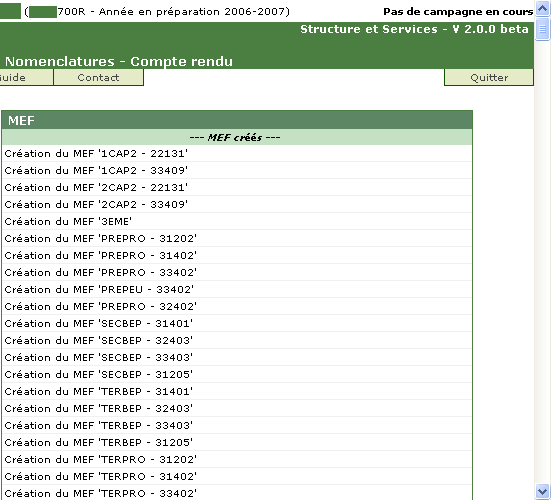Click the vertical scrollbar thumb
Image resolution: width=551 pixels, height=500 pixels.
tap(543, 29)
